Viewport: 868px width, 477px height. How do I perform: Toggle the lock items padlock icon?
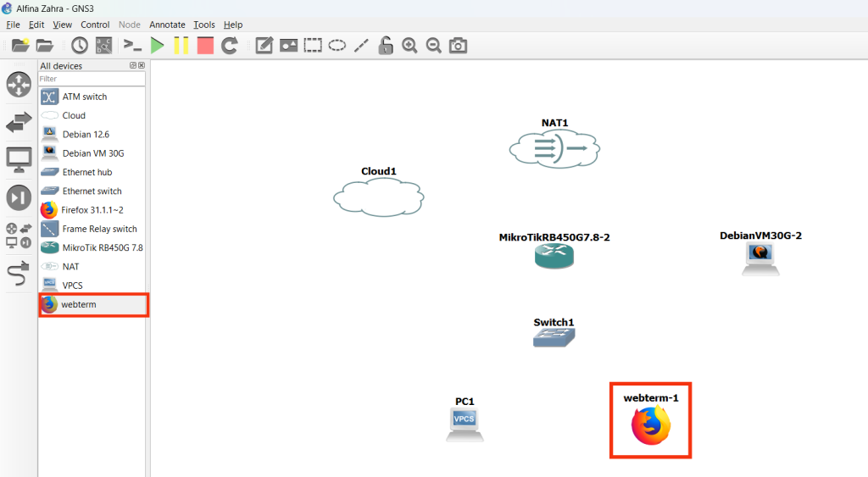pos(386,46)
